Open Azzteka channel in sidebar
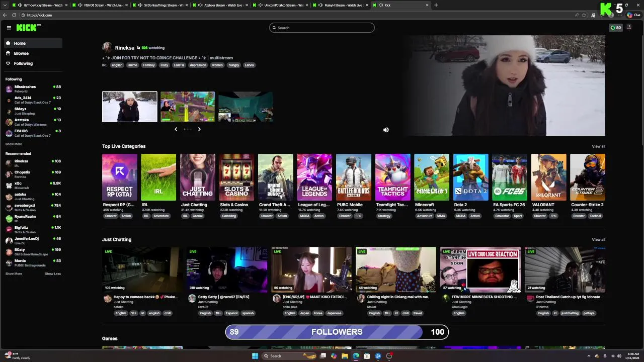 tap(33, 122)
